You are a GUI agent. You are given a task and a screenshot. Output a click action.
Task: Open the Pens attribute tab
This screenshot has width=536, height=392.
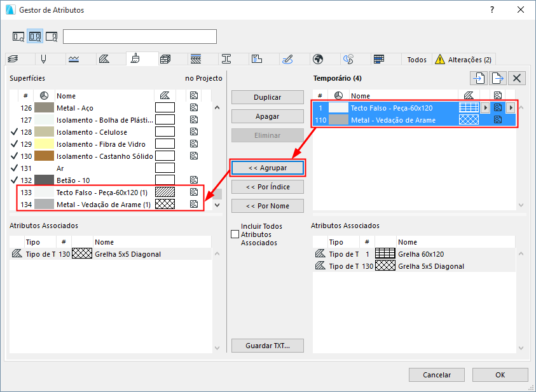click(x=43, y=60)
